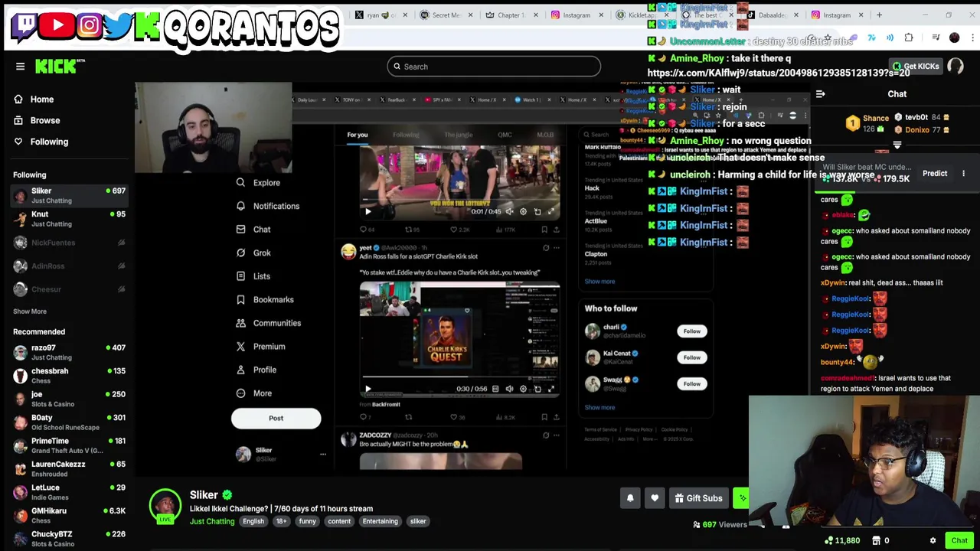Image resolution: width=980 pixels, height=551 pixels.
Task: Send message with green Chat button
Action: (x=959, y=541)
